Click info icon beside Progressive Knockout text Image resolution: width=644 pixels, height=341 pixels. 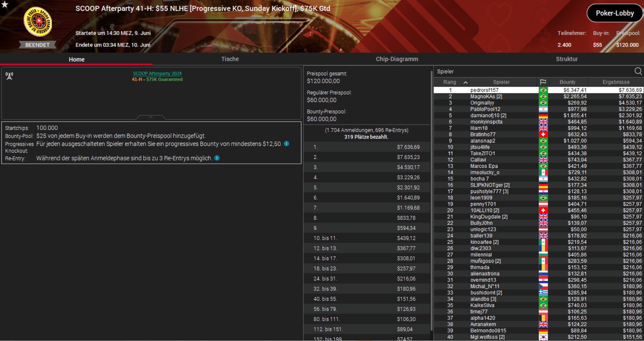[x=286, y=144]
